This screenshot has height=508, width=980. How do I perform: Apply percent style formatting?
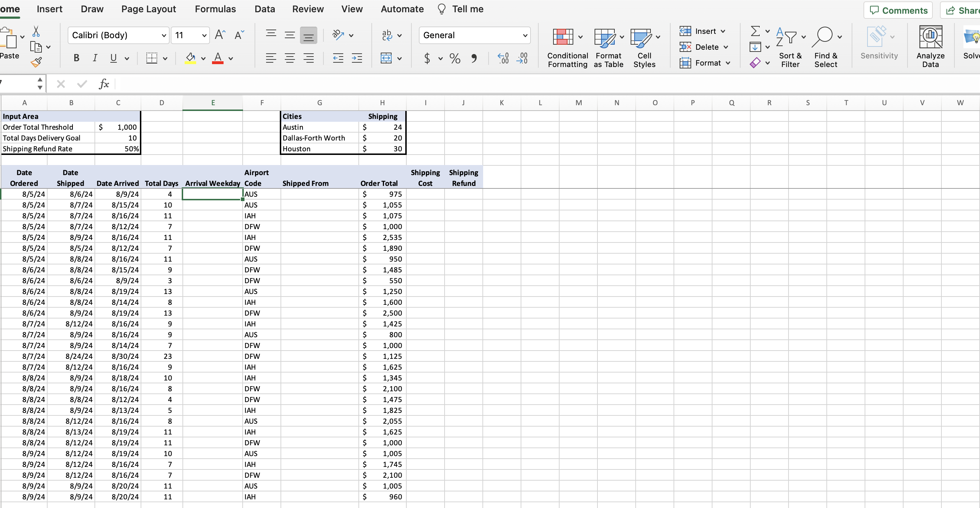click(455, 59)
